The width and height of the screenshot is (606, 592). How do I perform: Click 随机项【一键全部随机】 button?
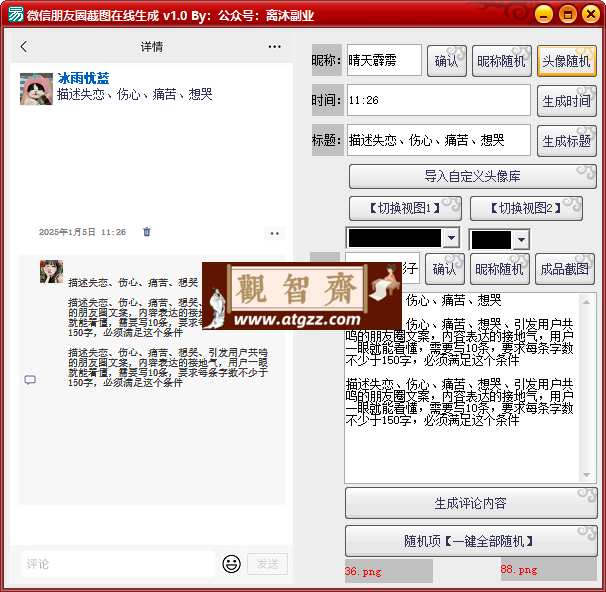click(471, 541)
